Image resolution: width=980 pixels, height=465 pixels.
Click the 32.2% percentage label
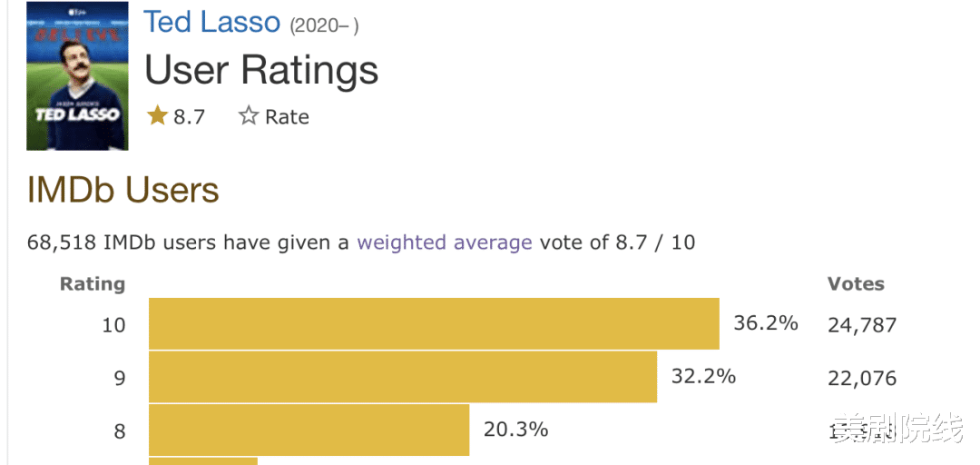coord(703,375)
